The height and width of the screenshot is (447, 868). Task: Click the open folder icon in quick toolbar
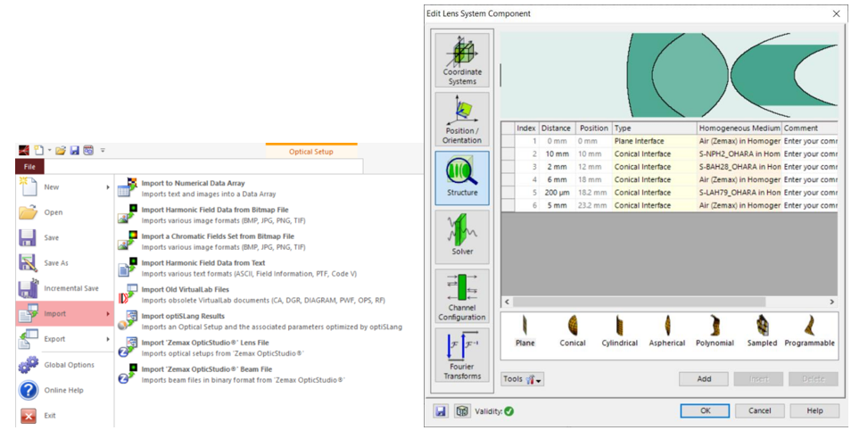click(x=61, y=150)
